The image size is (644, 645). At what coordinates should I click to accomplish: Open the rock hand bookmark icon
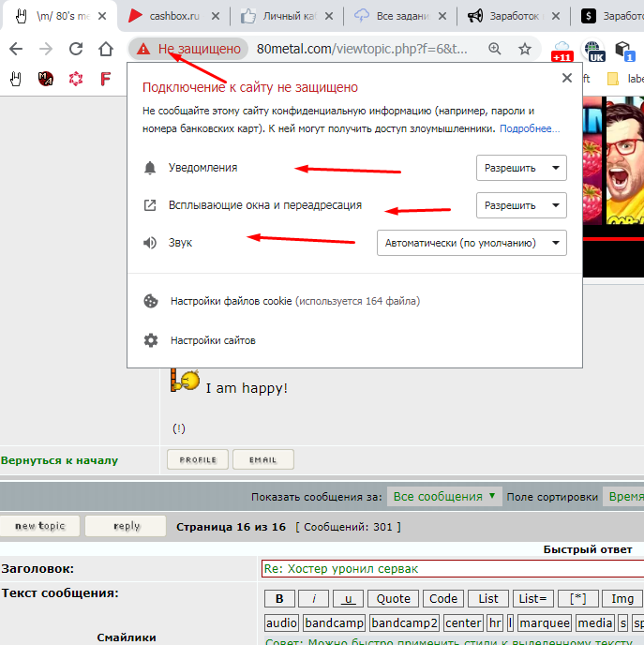click(x=16, y=79)
